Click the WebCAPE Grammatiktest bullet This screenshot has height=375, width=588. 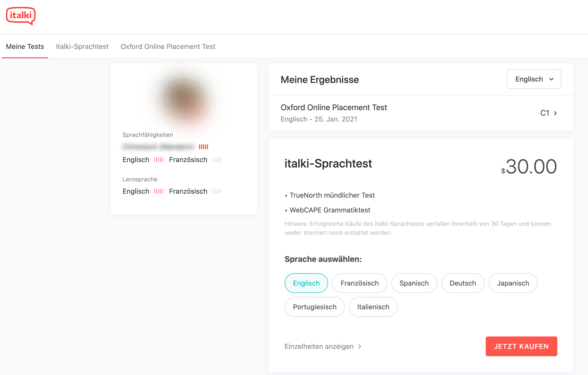click(x=328, y=210)
